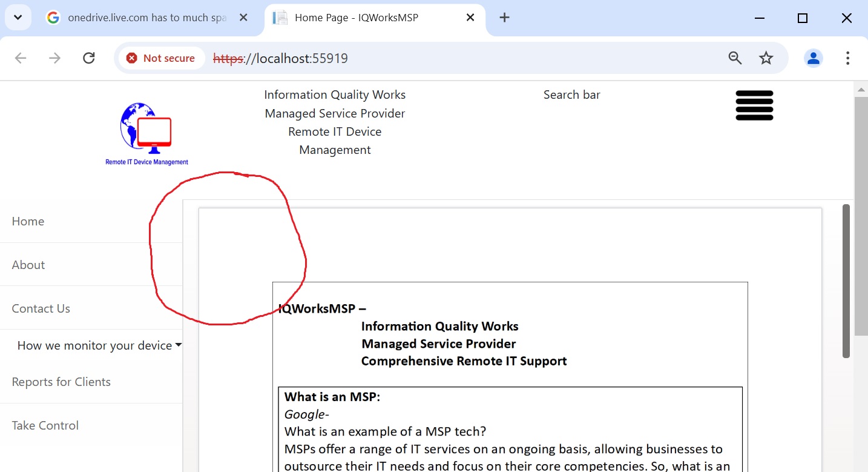Click the inner document scrollbar thumb
The width and height of the screenshot is (868, 472).
846,281
